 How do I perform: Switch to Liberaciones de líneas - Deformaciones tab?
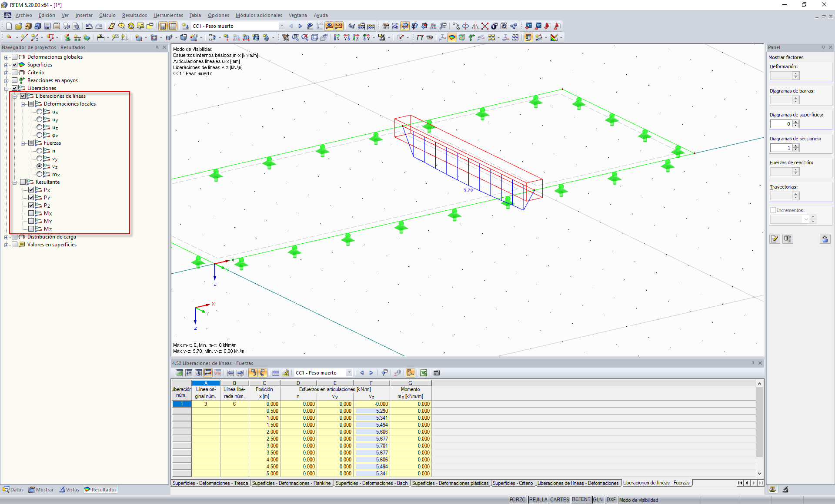(x=578, y=483)
